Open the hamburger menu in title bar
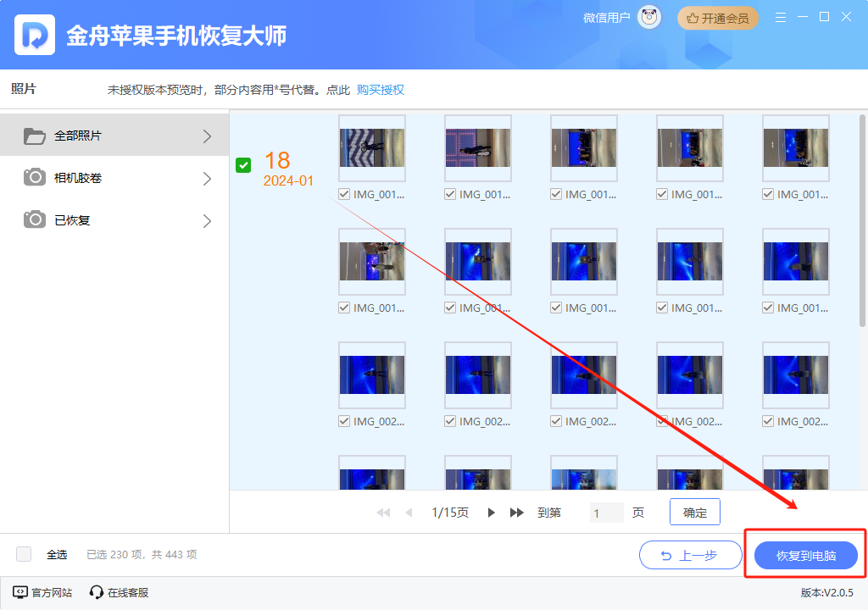The height and width of the screenshot is (610, 868). 780,16
